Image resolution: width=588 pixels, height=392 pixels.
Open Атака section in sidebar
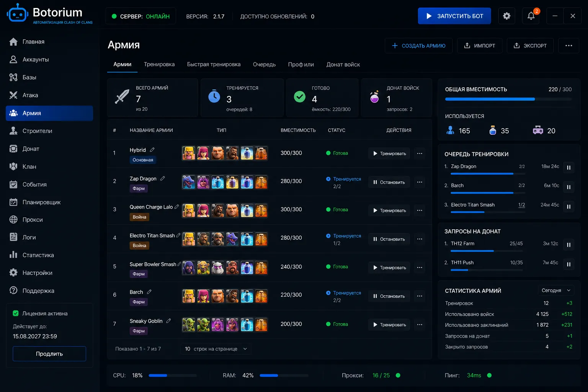[49, 95]
